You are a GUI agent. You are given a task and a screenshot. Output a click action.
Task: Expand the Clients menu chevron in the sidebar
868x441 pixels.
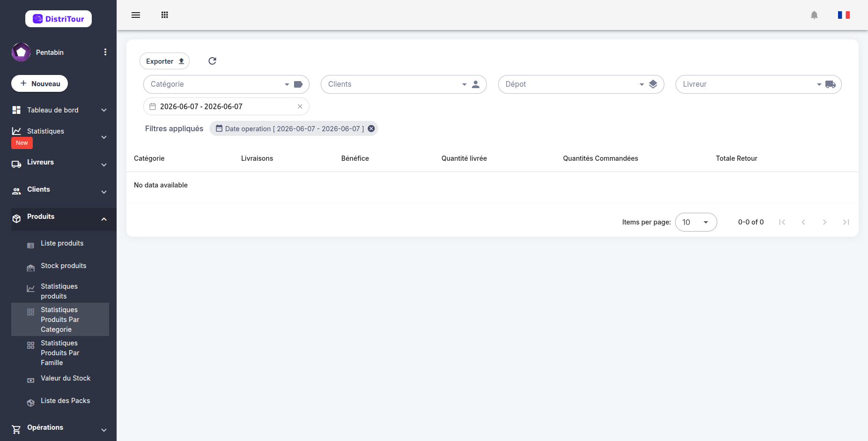click(104, 192)
